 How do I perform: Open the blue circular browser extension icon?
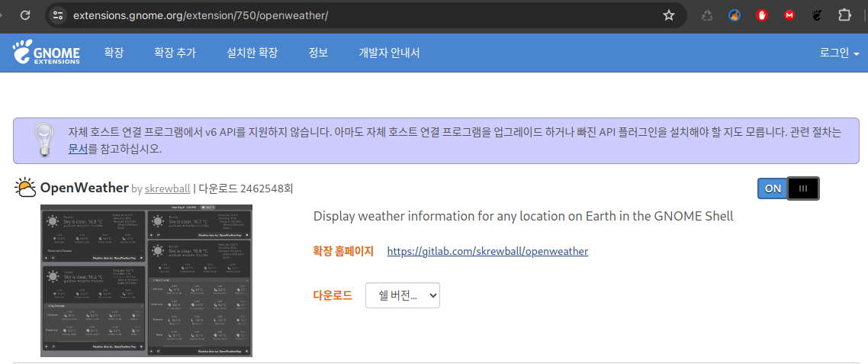[734, 15]
